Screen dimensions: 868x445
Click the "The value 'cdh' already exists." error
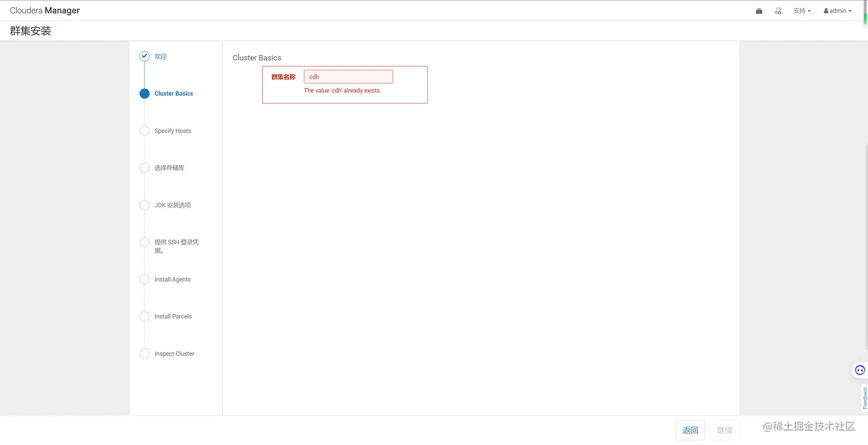pos(342,91)
